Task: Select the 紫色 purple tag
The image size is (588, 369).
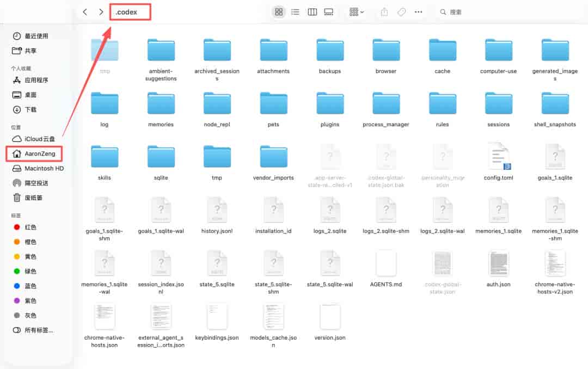Action: [24, 301]
